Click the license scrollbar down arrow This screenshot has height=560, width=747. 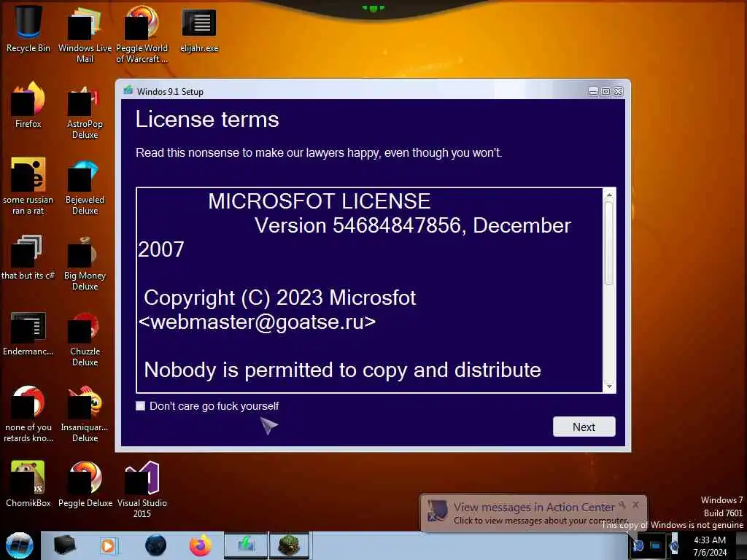(609, 386)
